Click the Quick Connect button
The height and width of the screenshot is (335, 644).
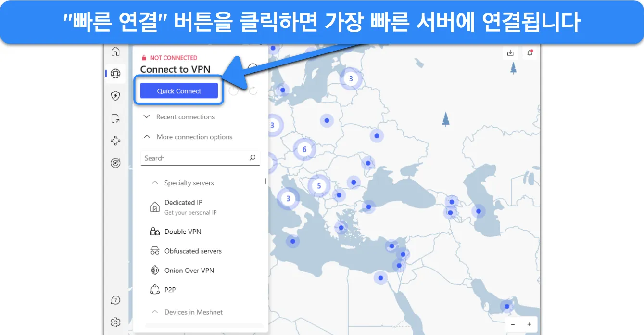[x=179, y=91]
